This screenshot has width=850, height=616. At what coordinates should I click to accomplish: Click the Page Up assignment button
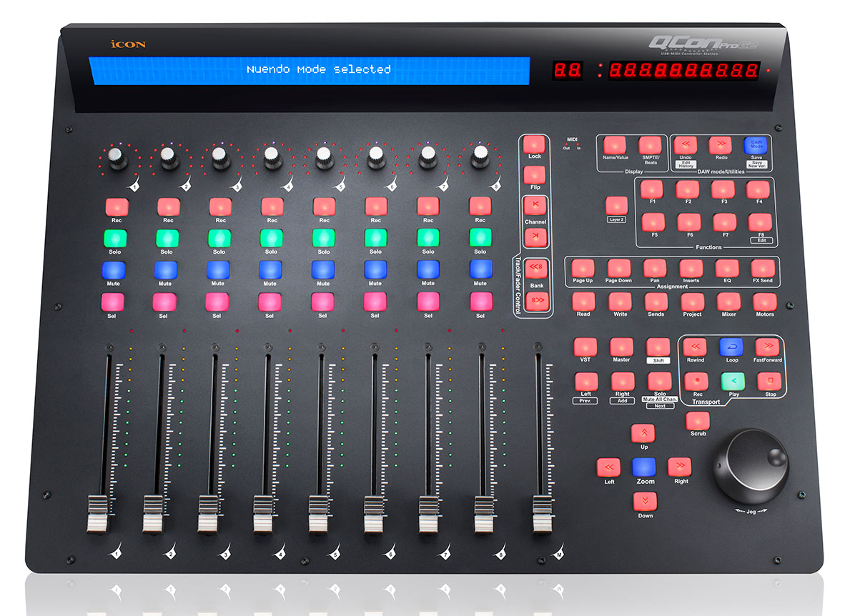point(583,268)
